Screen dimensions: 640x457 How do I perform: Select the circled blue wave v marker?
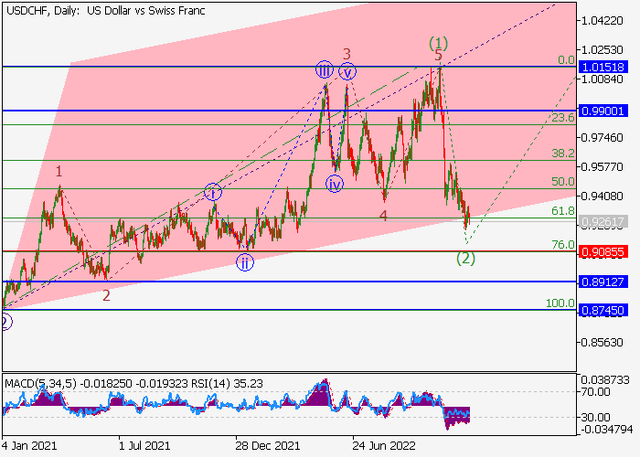(347, 71)
